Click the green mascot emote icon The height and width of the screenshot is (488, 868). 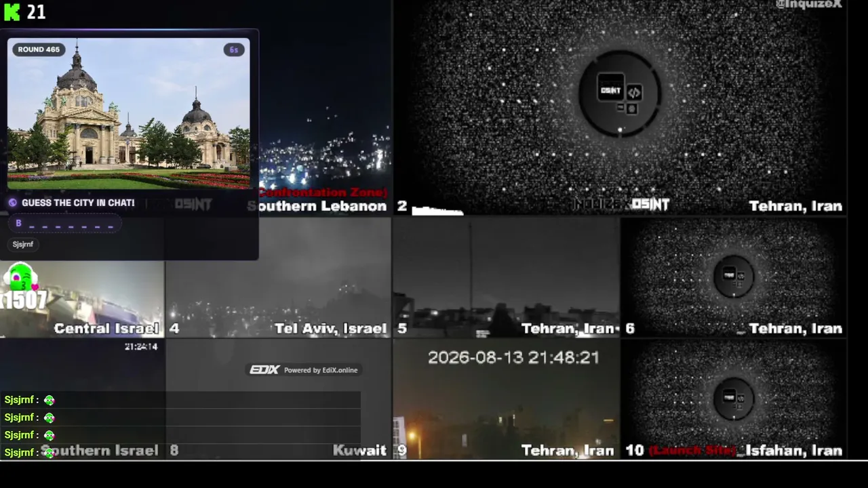coord(21,278)
